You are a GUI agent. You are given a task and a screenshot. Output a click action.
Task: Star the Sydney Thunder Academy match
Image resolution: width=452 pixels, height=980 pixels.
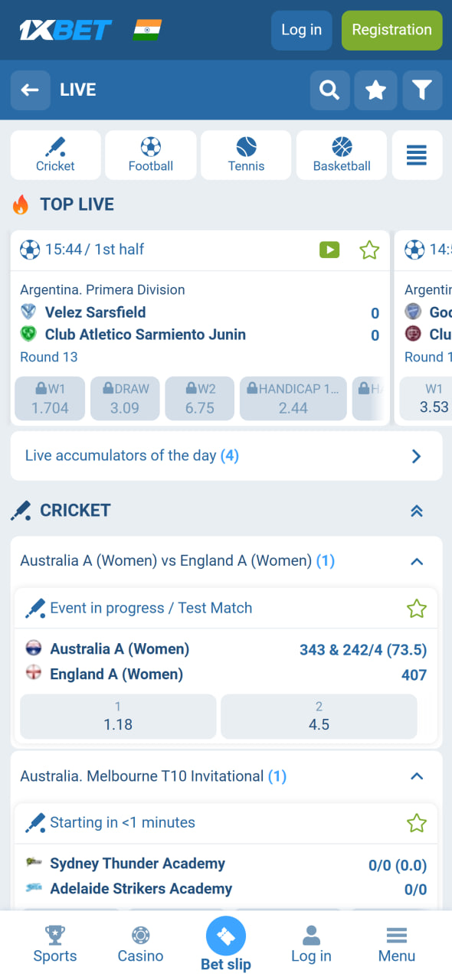[416, 823]
